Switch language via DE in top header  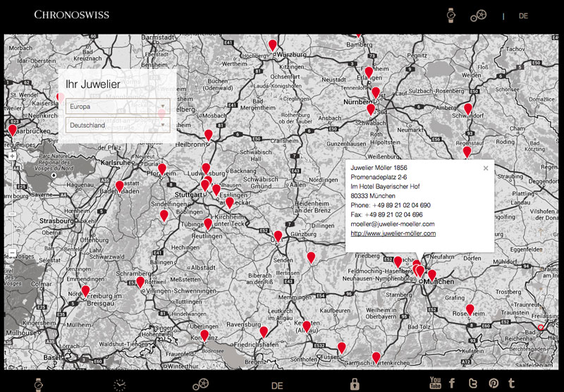pos(523,16)
